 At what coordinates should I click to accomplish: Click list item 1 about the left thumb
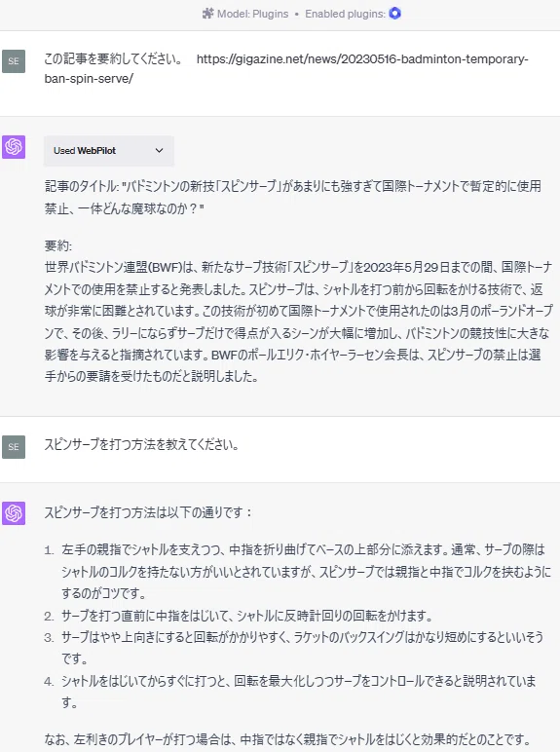tap(306, 571)
